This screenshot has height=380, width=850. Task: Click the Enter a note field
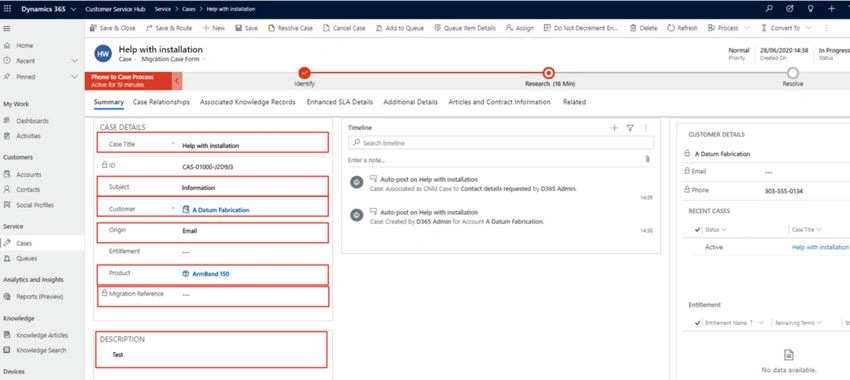493,160
